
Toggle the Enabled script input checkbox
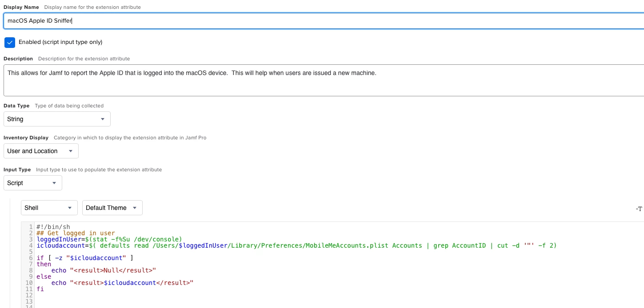tap(10, 42)
